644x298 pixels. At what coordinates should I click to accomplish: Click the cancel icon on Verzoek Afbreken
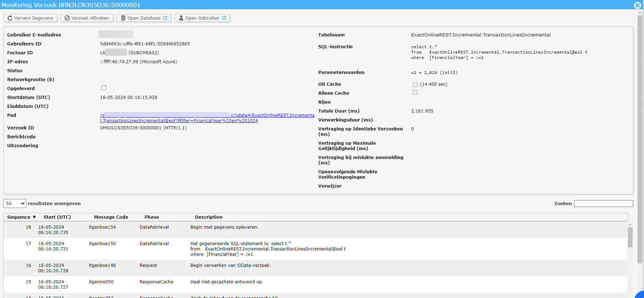[67, 18]
